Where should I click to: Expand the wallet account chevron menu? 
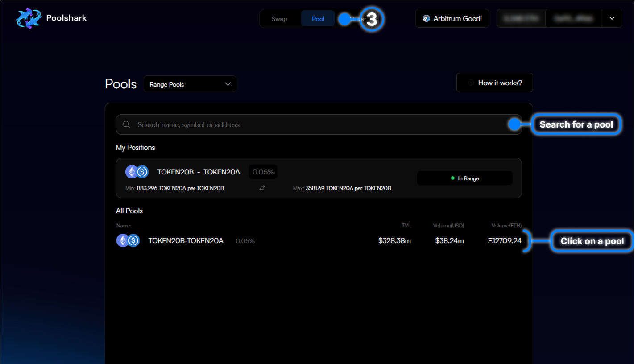[612, 19]
